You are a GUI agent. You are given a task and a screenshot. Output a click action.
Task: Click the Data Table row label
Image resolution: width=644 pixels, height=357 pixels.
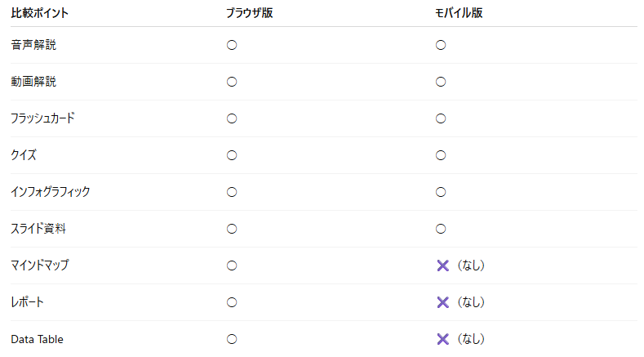tap(37, 339)
